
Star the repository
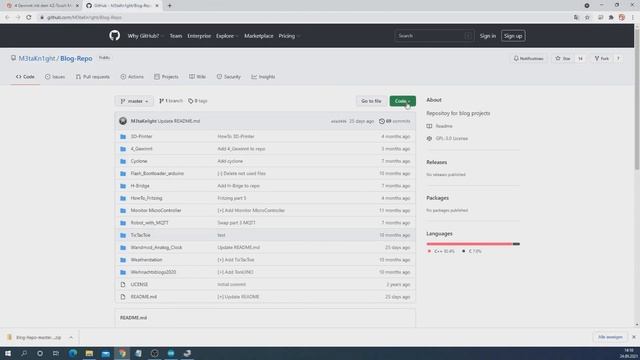[x=563, y=59]
